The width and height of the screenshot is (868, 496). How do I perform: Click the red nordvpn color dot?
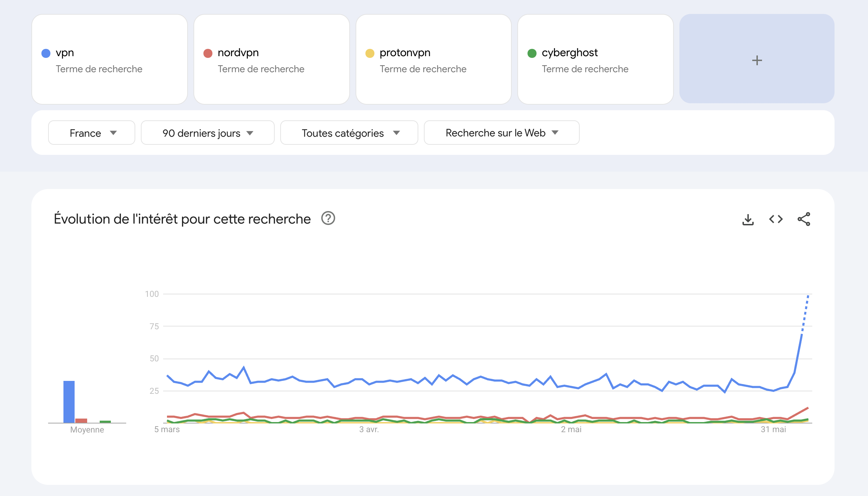[x=208, y=53]
